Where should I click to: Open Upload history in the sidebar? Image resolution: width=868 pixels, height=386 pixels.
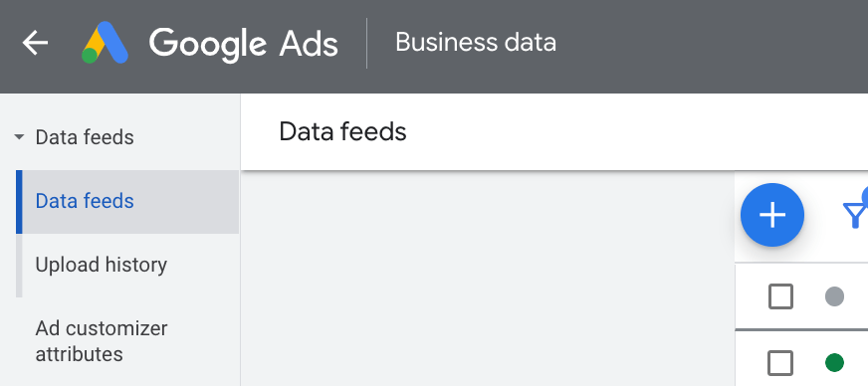click(x=102, y=265)
